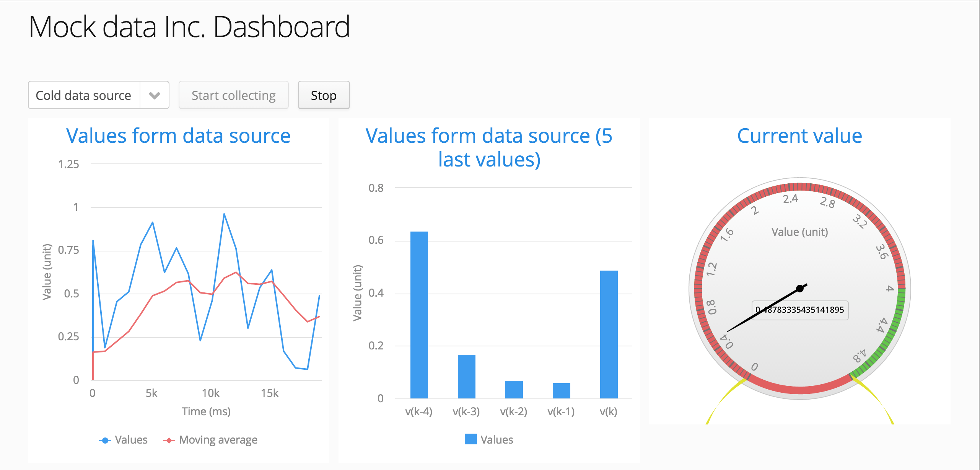Select the v(k-1) bar

click(x=562, y=390)
